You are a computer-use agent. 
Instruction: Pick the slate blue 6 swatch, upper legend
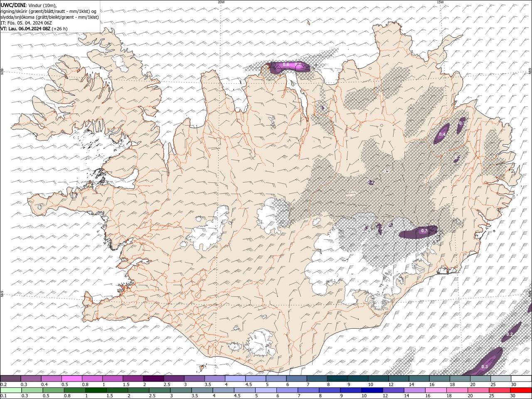(x=297, y=378)
